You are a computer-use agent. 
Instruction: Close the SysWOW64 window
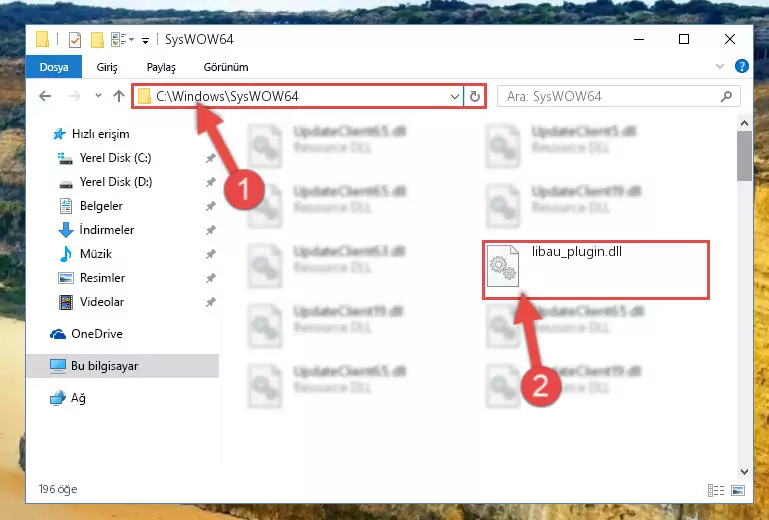(729, 39)
